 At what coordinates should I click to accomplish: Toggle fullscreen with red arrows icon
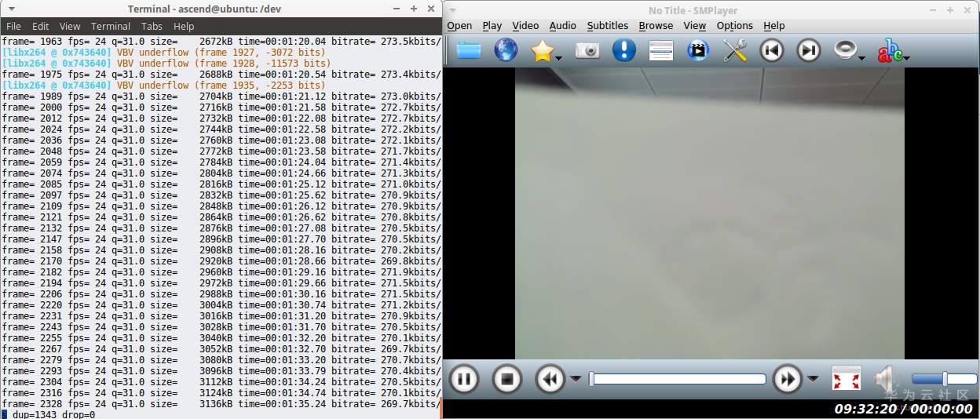coord(847,379)
